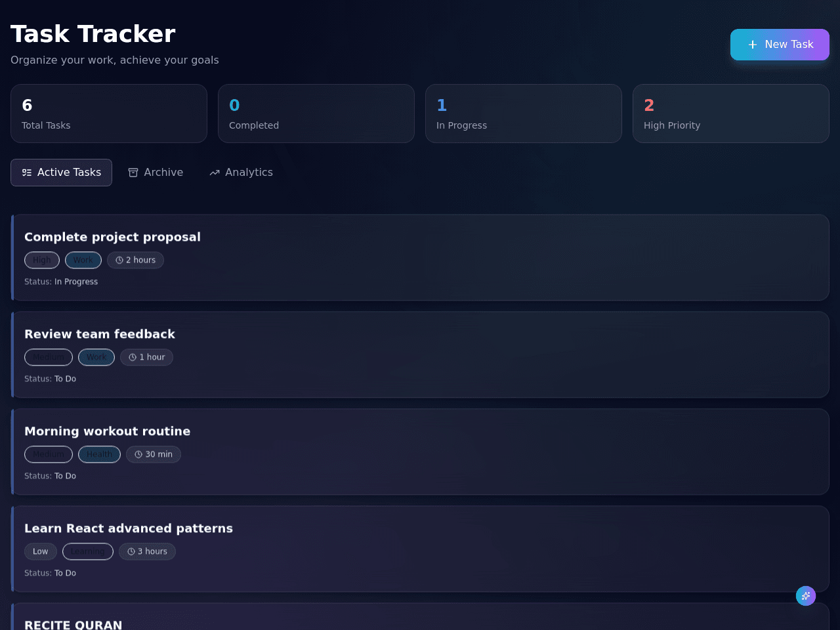Click Work badge on Review team feedback
The image size is (840, 630).
pos(96,358)
